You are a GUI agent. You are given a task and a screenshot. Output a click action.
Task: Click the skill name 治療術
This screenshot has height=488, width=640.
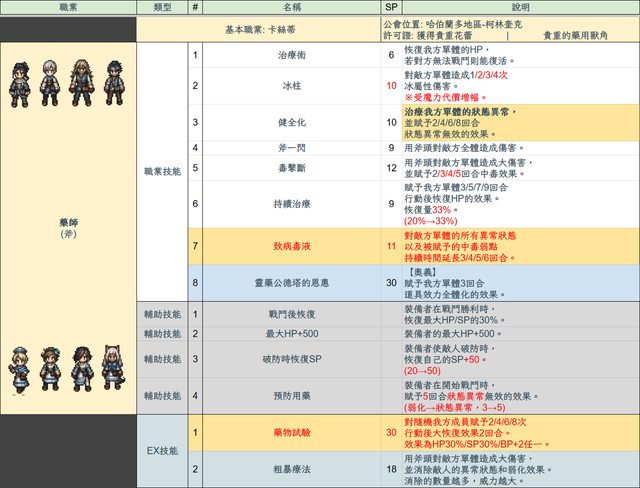291,57
